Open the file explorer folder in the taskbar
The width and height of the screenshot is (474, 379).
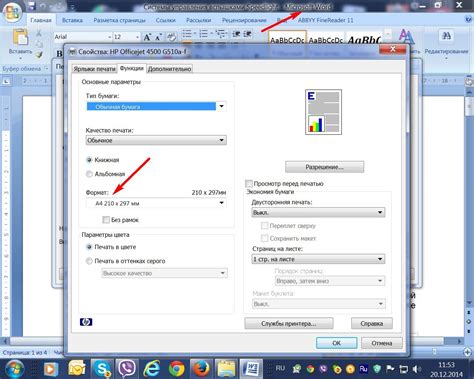[226, 369]
